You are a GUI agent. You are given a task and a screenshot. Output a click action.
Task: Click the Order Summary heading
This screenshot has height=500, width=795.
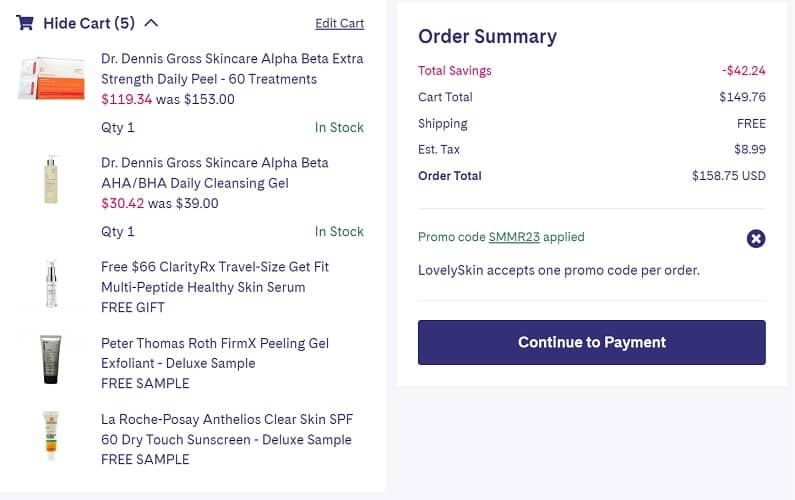(487, 37)
